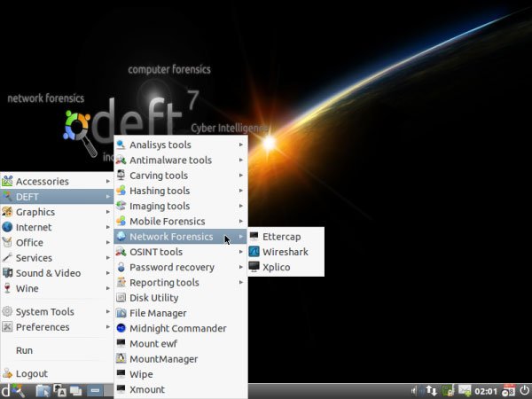Launch Wireshark from Network Forensics submenu
The image size is (532, 399).
click(286, 252)
